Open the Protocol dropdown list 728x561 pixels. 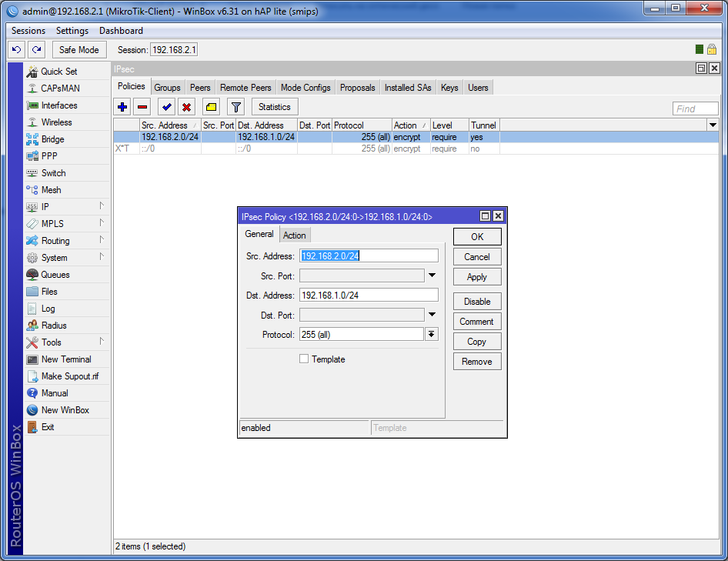pos(432,334)
